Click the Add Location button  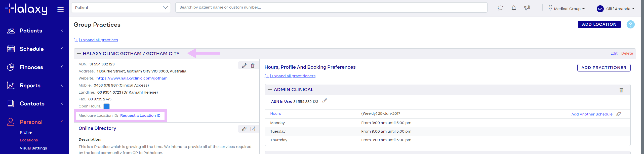599,24
